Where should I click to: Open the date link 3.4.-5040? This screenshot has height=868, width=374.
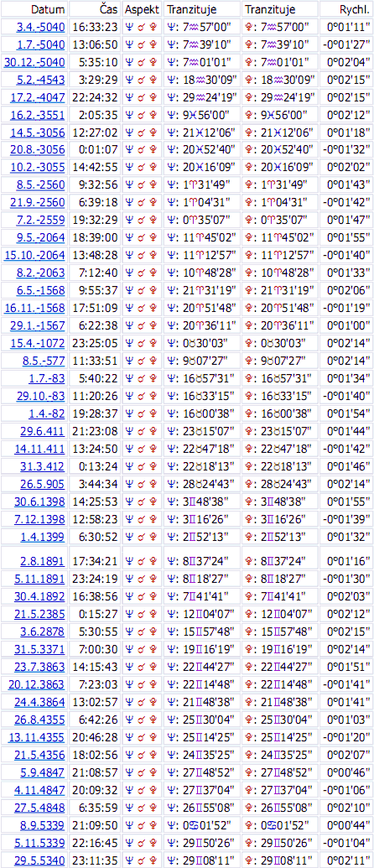click(x=41, y=26)
